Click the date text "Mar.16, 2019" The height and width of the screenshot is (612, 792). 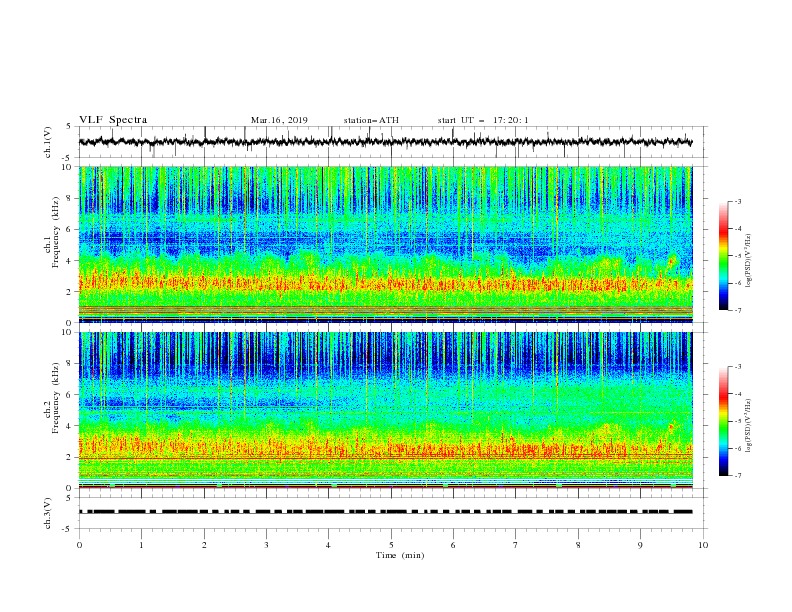[x=279, y=120]
